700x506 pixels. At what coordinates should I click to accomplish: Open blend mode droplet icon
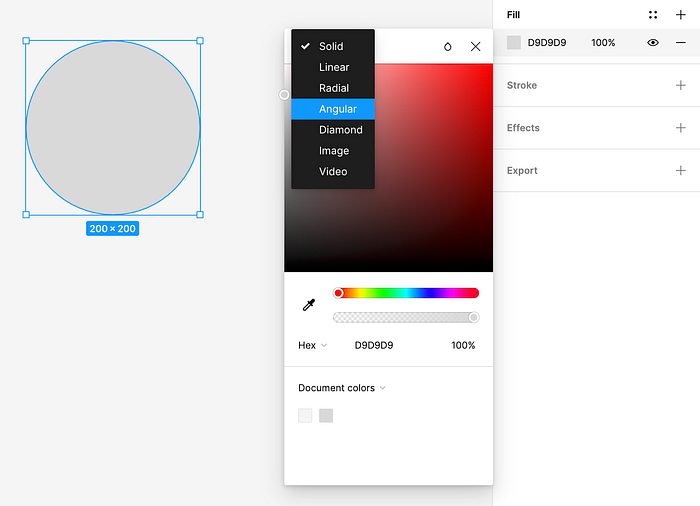[447, 46]
